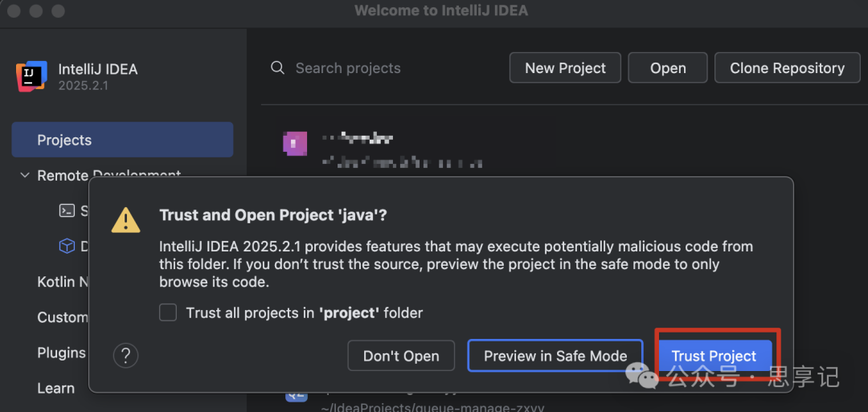The image size is (868, 412).
Task: Open help with the question mark button
Action: [x=125, y=355]
